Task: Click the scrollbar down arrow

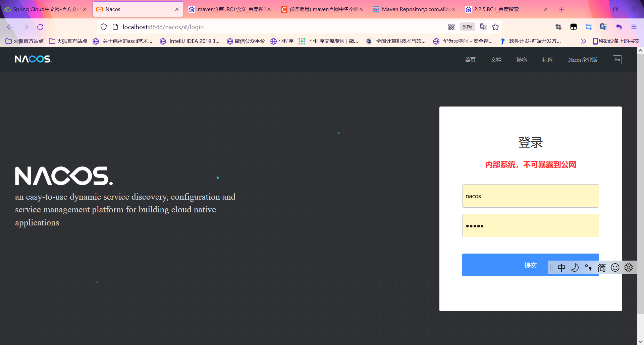Action: tap(640, 342)
